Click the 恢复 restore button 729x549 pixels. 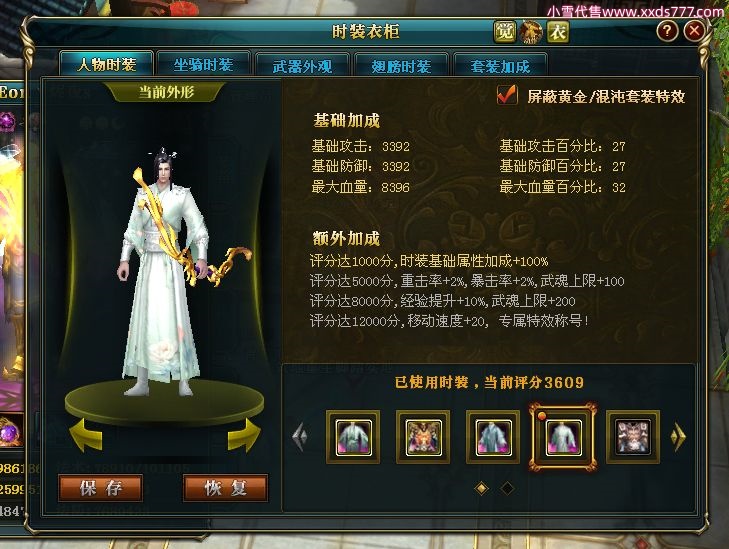point(225,488)
